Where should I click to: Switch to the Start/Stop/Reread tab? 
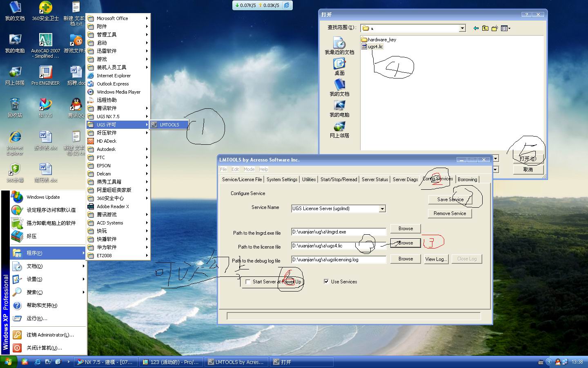coord(339,180)
